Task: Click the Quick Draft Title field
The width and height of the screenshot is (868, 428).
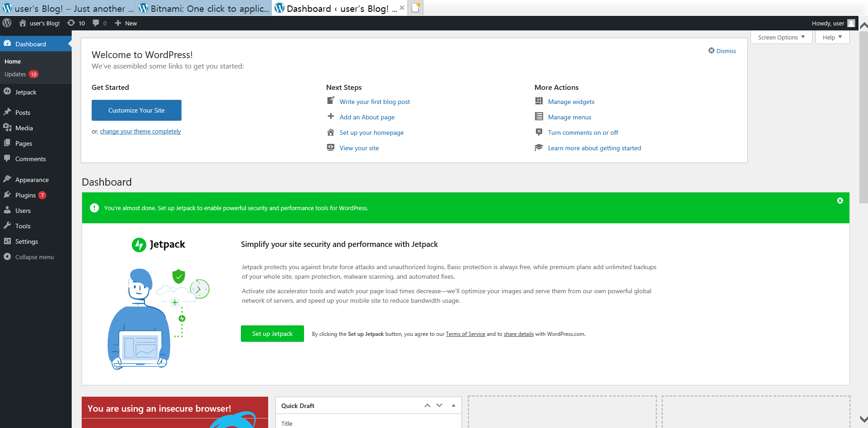Action: point(368,423)
